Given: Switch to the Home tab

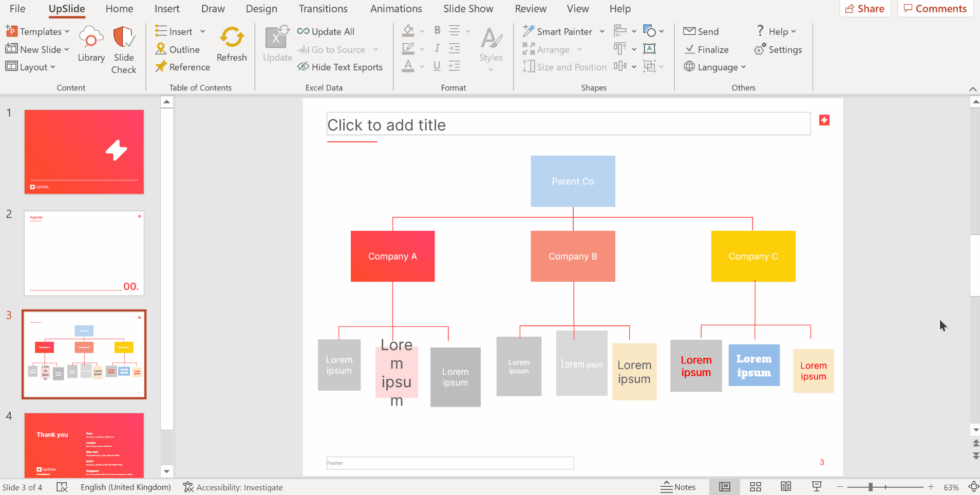Looking at the screenshot, I should [x=119, y=9].
